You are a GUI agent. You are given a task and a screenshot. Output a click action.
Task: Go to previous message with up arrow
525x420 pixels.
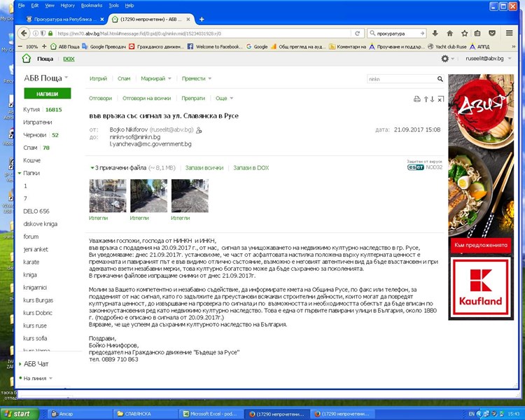tap(426, 99)
